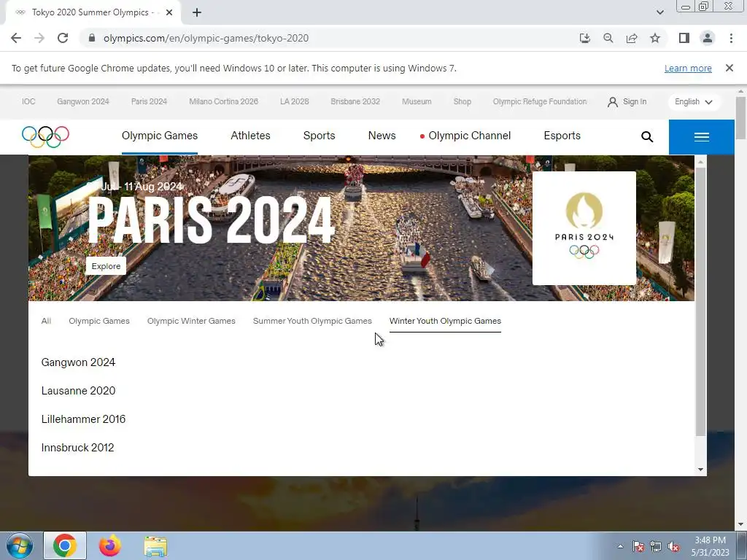The width and height of the screenshot is (747, 560).
Task: Open Lausanne 2020 from the list
Action: (x=78, y=391)
